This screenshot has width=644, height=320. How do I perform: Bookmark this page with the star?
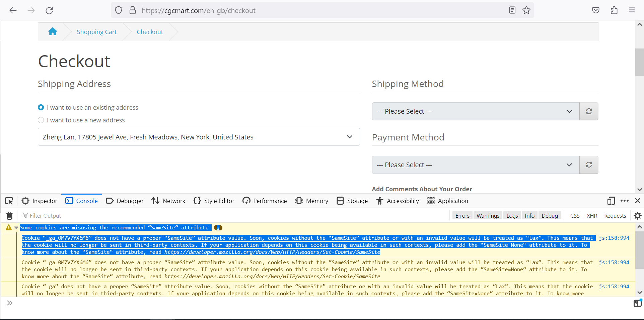(x=526, y=10)
